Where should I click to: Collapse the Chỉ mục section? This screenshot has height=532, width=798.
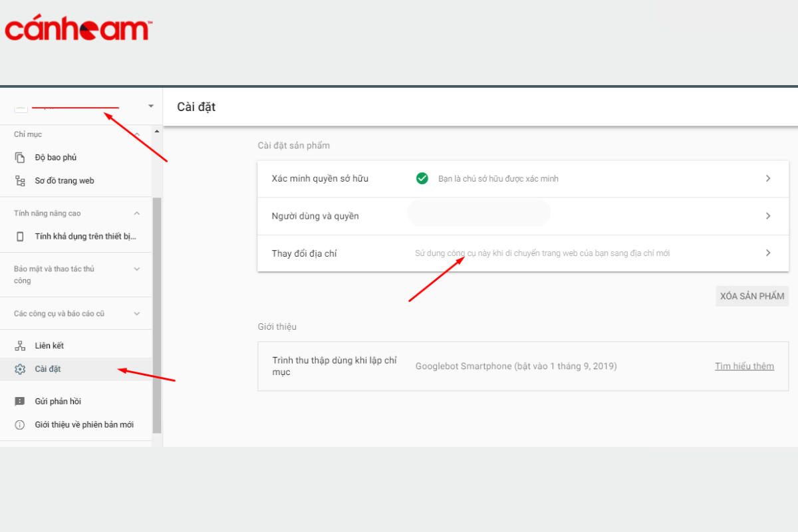coord(137,134)
